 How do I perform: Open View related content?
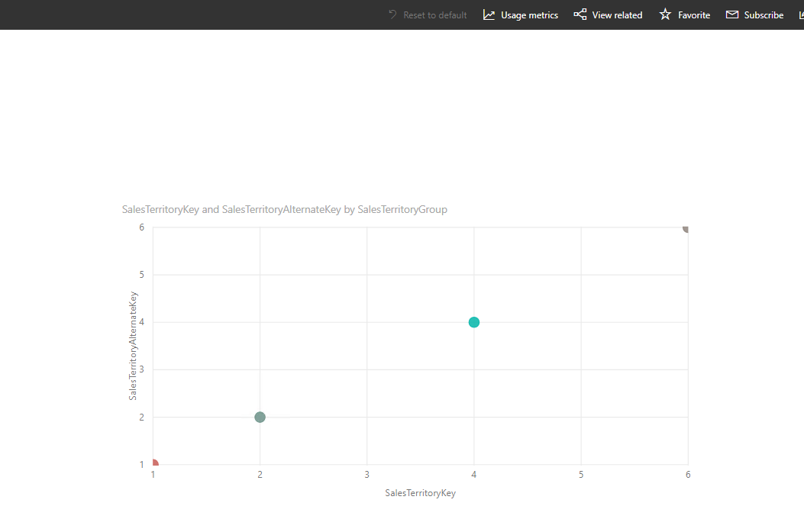click(608, 15)
